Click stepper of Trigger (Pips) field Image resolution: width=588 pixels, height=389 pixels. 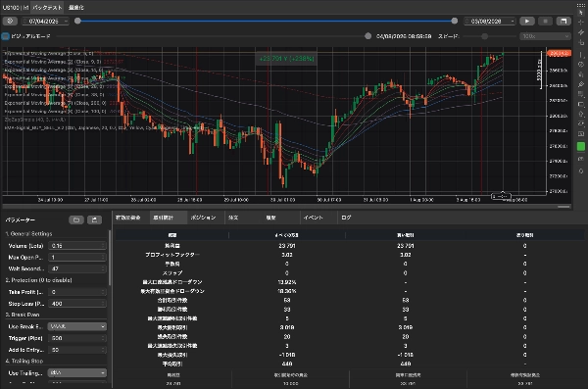pos(103,338)
